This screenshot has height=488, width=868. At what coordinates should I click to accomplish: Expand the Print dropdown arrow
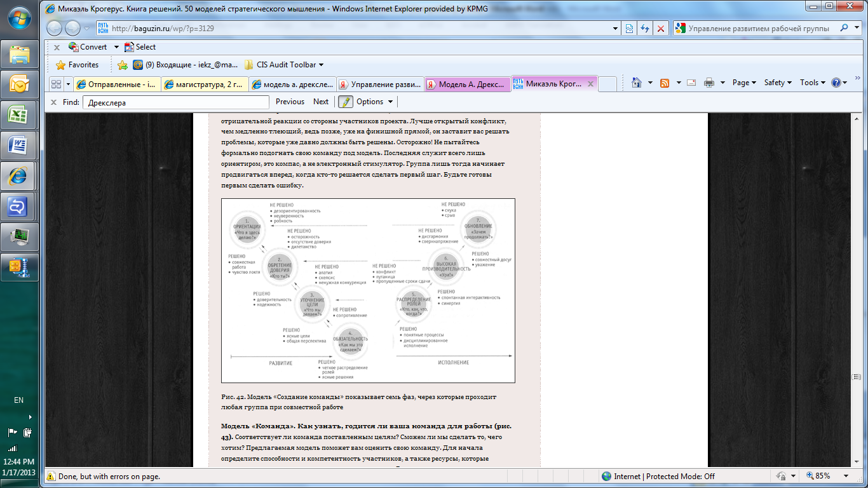pos(723,83)
